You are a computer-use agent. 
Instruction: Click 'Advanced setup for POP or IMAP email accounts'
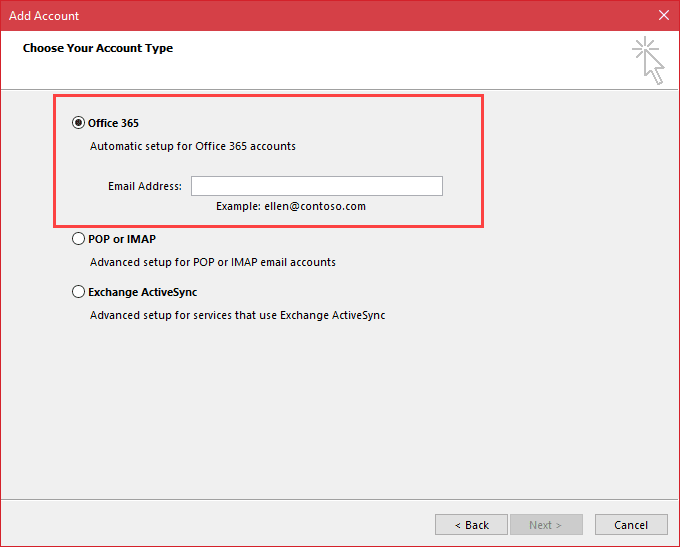[212, 262]
